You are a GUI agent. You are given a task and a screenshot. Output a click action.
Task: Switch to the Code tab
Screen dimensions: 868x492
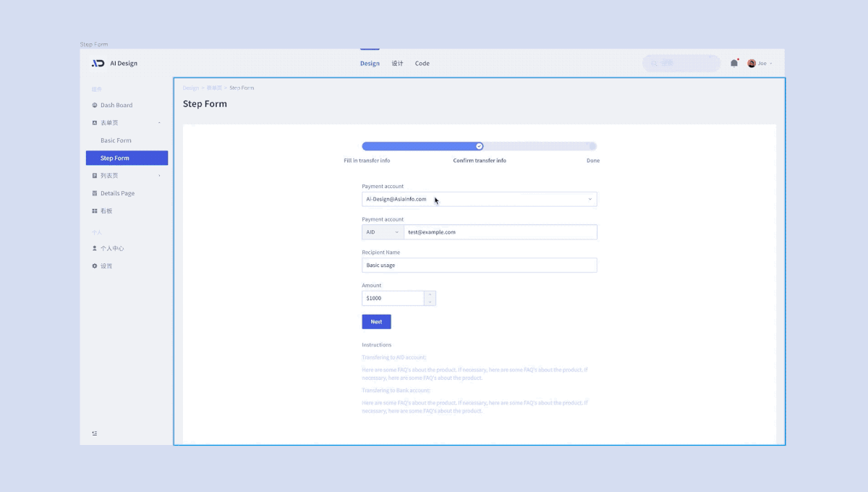pyautogui.click(x=422, y=64)
